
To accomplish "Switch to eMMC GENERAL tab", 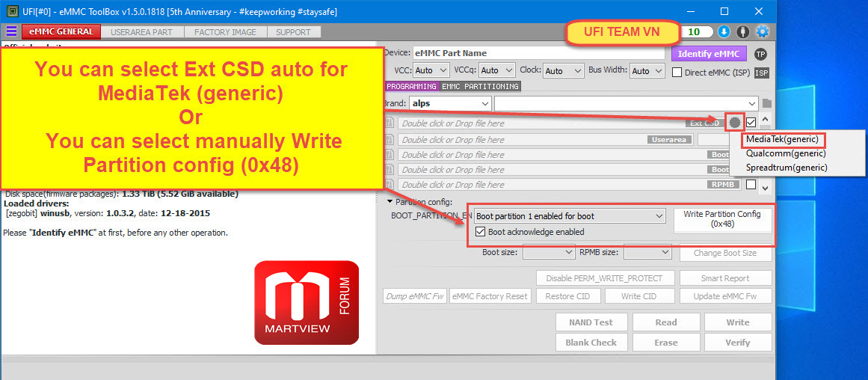I will (61, 31).
